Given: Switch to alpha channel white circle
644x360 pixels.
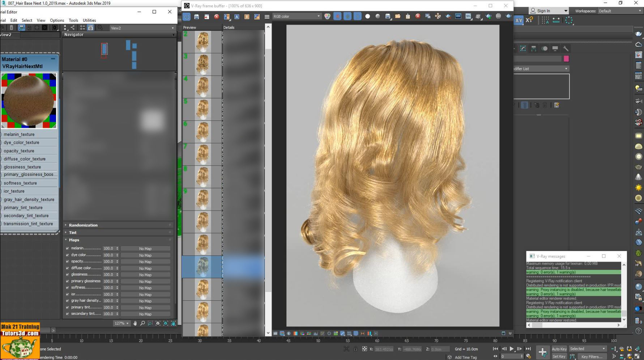Looking at the screenshot, I should pyautogui.click(x=368, y=16).
